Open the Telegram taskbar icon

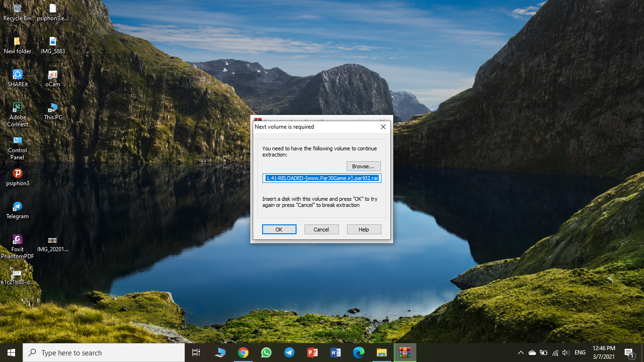pyautogui.click(x=289, y=353)
